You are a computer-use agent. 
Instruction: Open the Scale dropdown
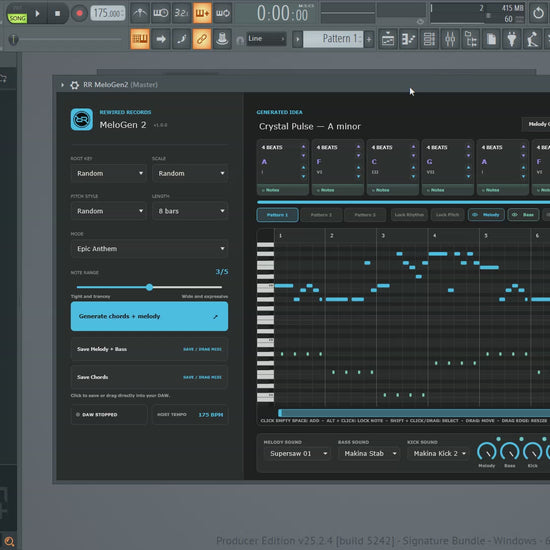190,173
